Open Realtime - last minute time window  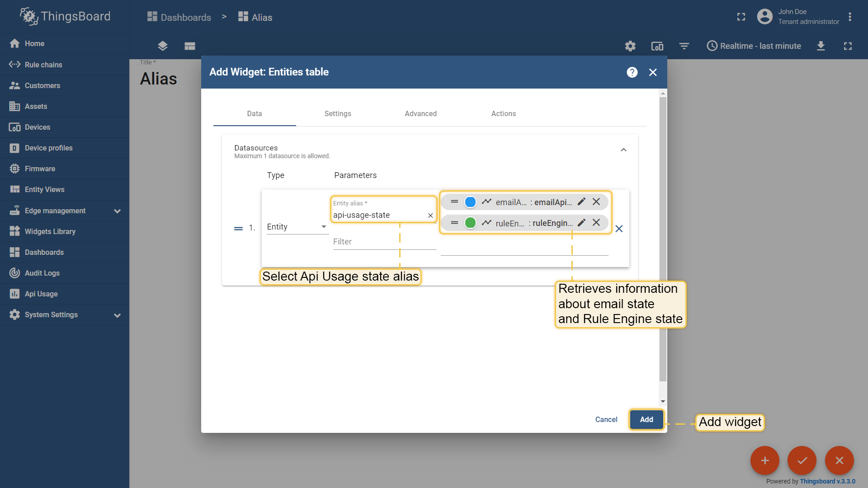pos(754,46)
